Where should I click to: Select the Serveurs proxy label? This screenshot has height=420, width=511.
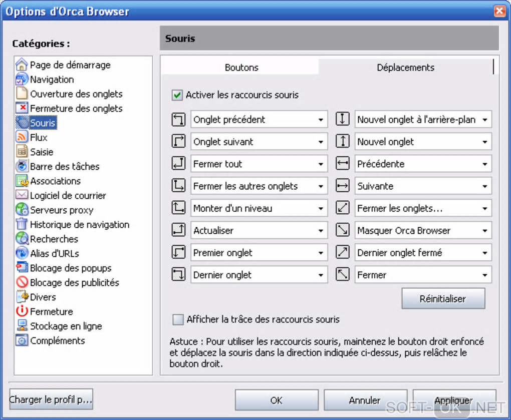click(62, 210)
